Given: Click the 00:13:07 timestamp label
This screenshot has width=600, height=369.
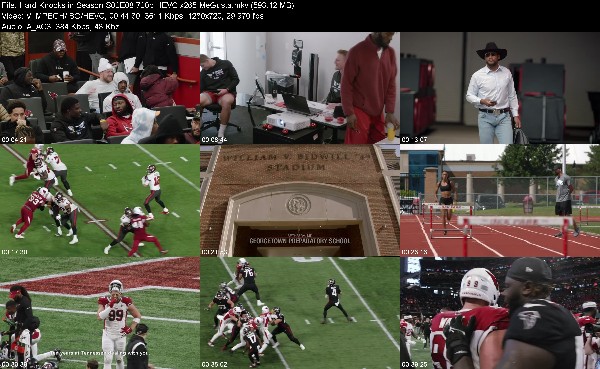Looking at the screenshot, I should pos(414,140).
